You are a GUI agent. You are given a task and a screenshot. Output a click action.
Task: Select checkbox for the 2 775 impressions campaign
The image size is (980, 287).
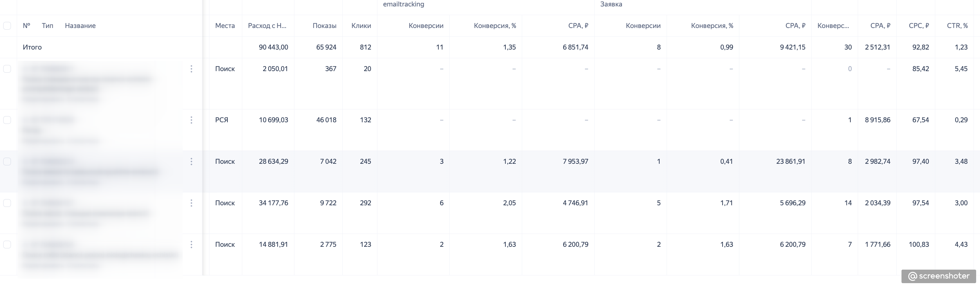[x=7, y=245]
